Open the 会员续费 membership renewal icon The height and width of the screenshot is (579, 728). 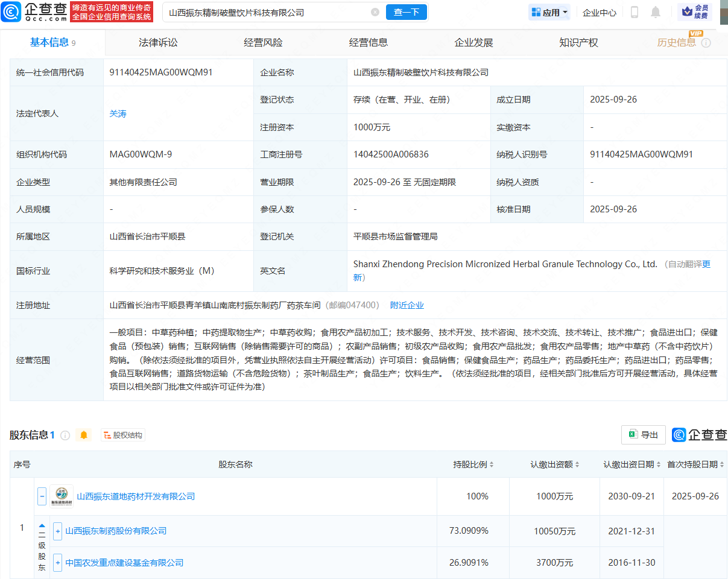(x=697, y=11)
